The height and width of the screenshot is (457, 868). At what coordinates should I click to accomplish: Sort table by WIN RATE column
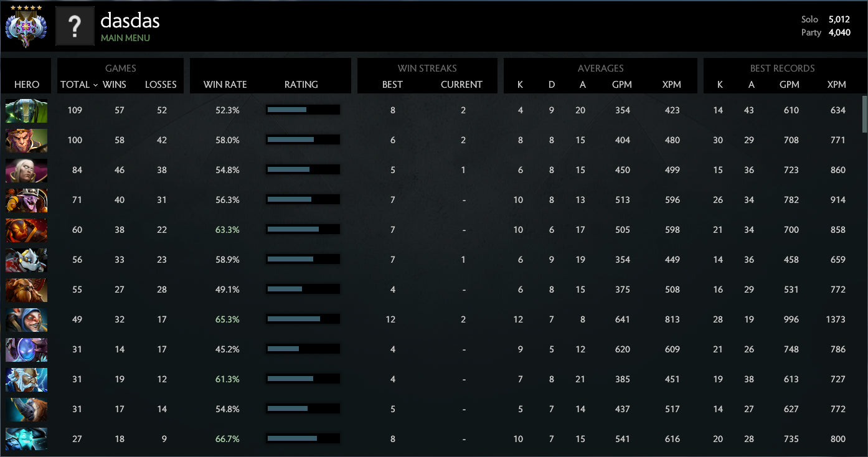point(225,85)
